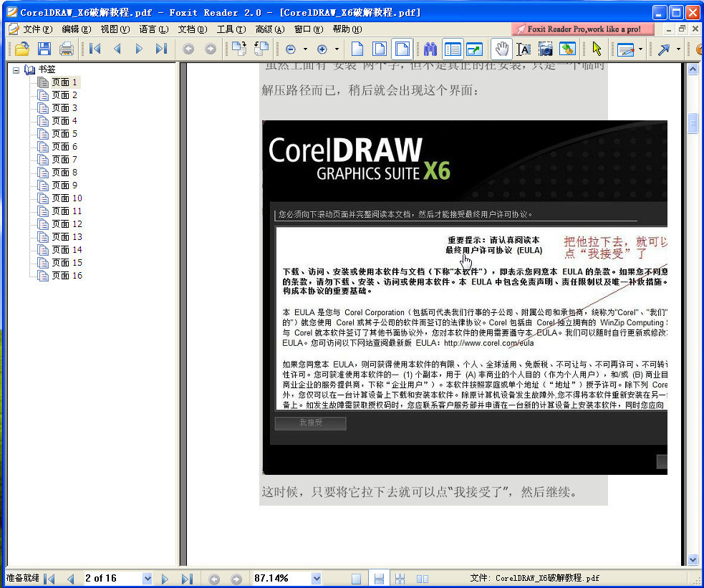Open page number dropdown in status bar

click(x=148, y=579)
